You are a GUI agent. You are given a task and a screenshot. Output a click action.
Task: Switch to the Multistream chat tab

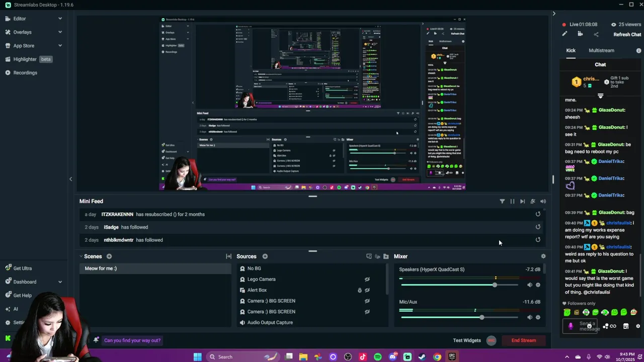click(x=601, y=50)
